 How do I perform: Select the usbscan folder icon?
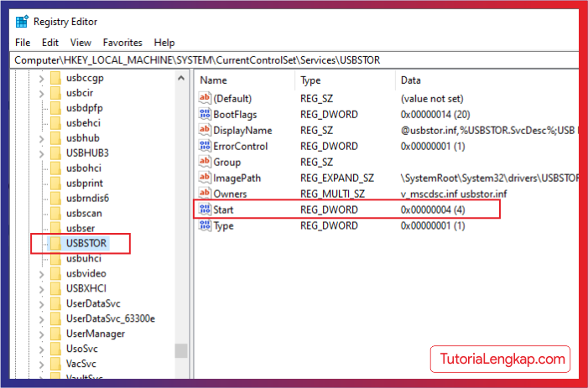[55, 214]
